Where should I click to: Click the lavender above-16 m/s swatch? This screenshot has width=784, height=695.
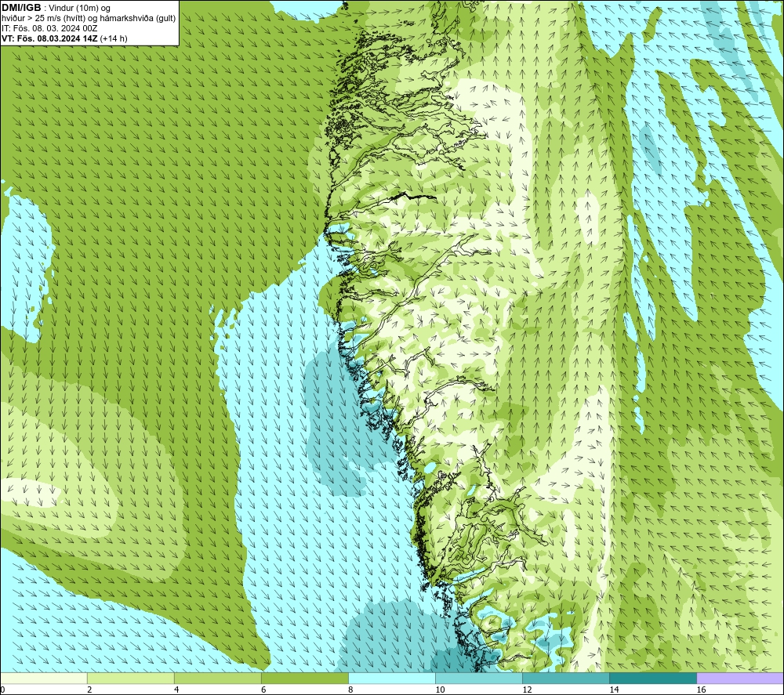pos(740,679)
